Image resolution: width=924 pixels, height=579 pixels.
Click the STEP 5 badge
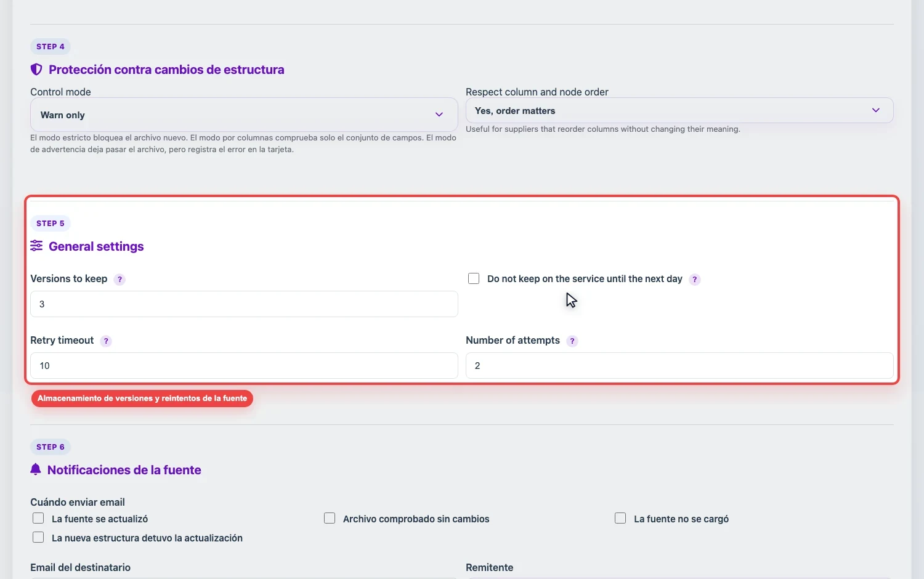[x=51, y=223]
